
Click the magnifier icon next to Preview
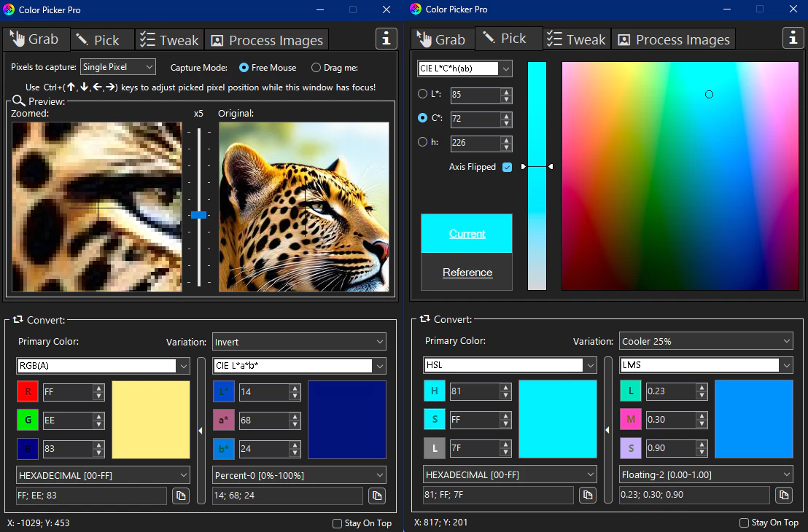(x=18, y=101)
